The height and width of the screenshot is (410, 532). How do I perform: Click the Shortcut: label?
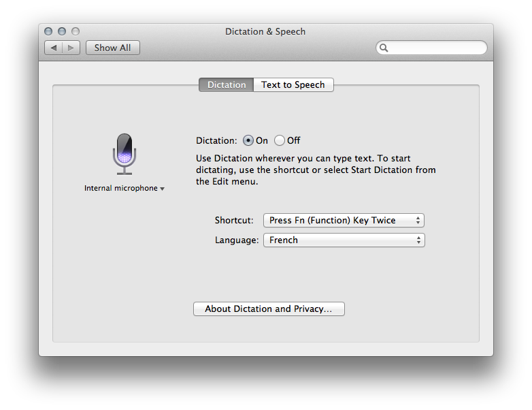click(234, 221)
